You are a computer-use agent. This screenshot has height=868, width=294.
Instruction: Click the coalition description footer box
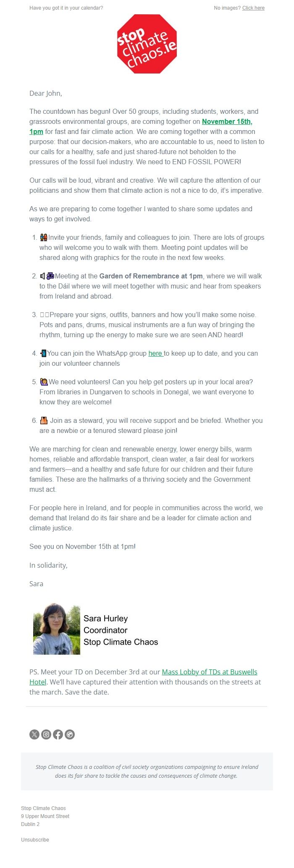[x=147, y=771]
